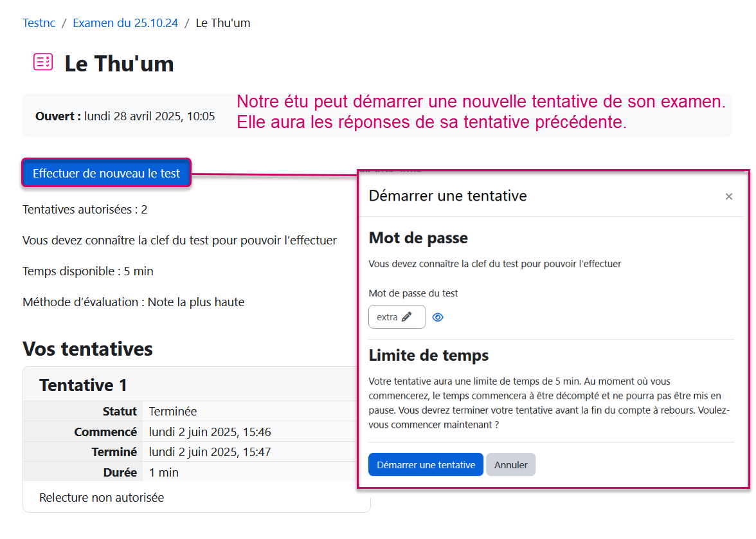756x539 pixels.
Task: Open the Testnc breadcrumb link
Action: [39, 23]
